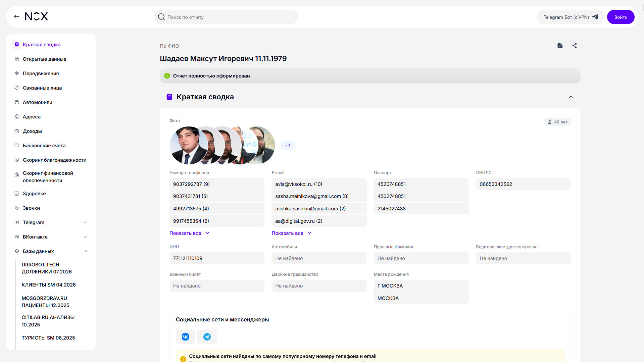Open ТУРИСТЫ SM 06.2025 database
Image resolution: width=644 pixels, height=362 pixels.
click(48, 338)
